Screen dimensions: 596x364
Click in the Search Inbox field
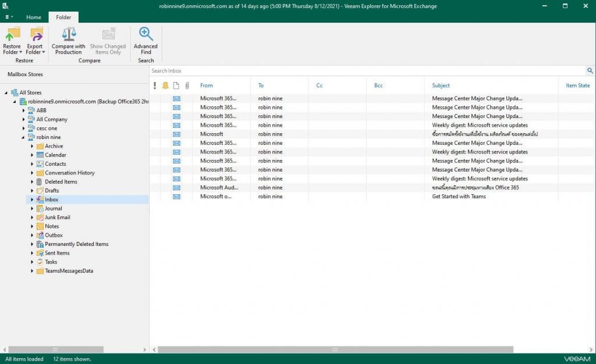(x=368, y=70)
